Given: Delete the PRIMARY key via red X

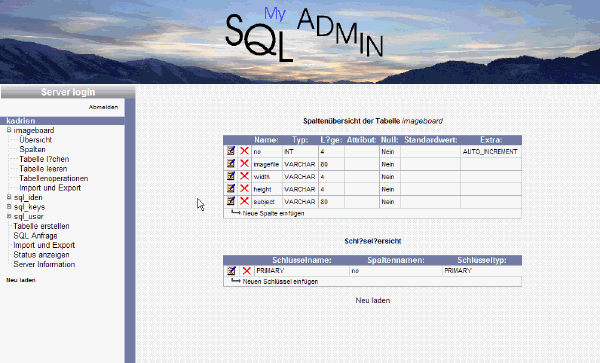Looking at the screenshot, I should [x=247, y=271].
